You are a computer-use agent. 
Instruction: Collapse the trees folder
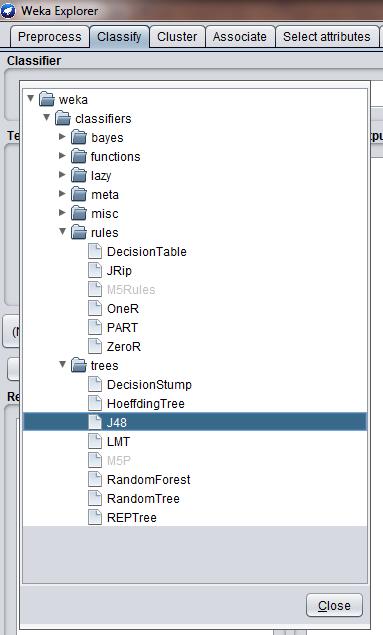pyautogui.click(x=62, y=364)
